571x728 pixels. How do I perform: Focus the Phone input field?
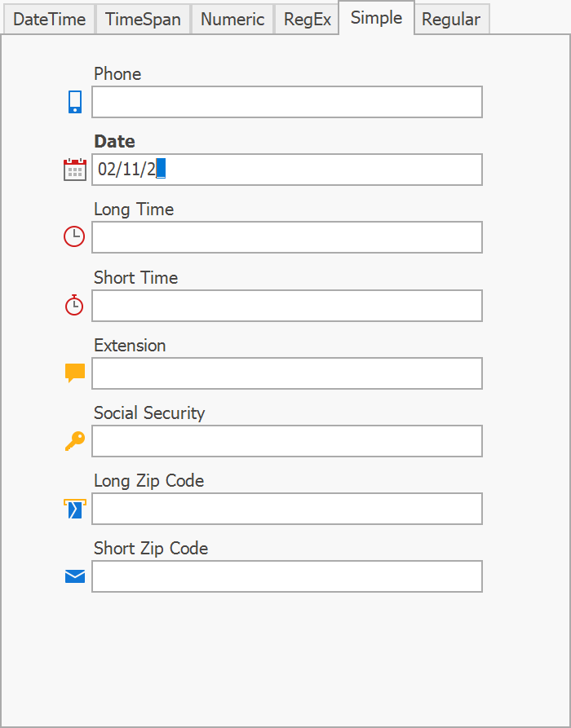click(287, 102)
